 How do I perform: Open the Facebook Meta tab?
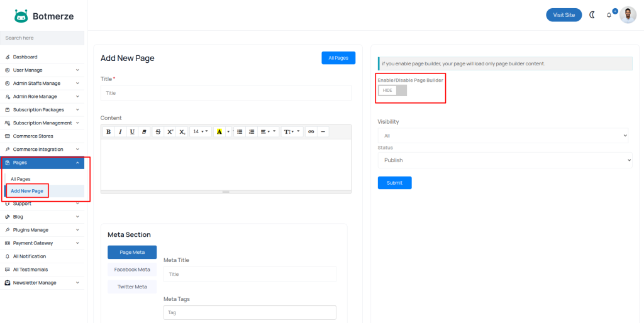coord(132,270)
